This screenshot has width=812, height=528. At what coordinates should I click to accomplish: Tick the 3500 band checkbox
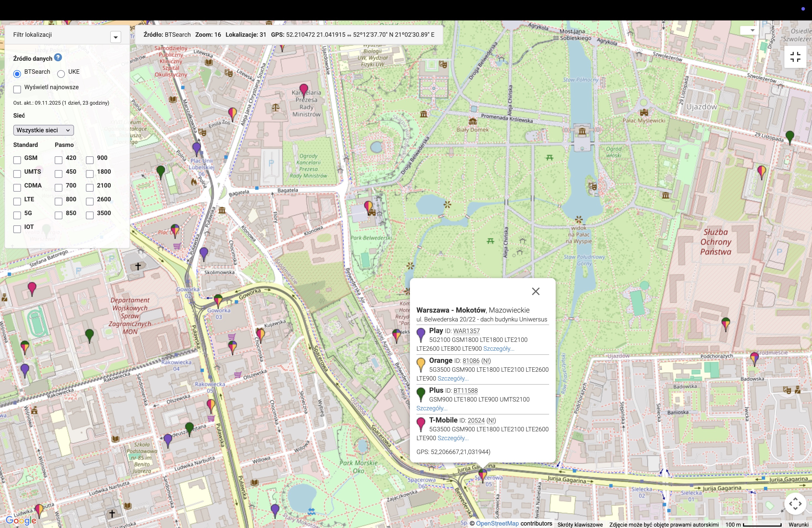click(x=90, y=215)
